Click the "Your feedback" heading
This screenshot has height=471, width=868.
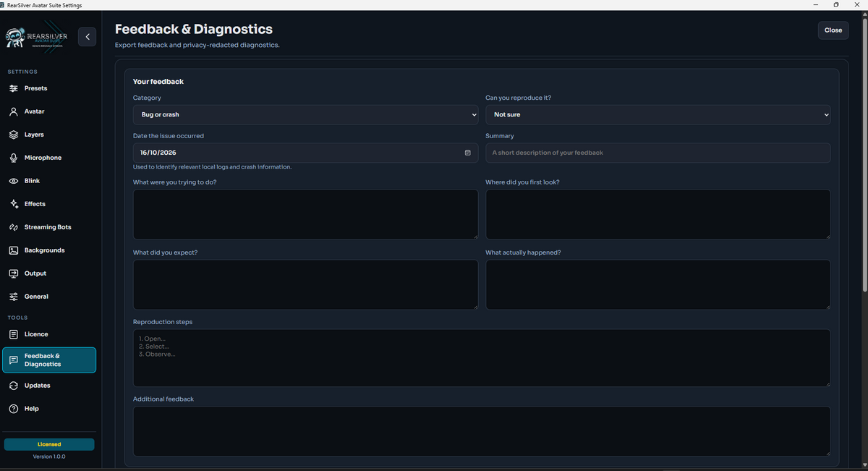pos(158,82)
